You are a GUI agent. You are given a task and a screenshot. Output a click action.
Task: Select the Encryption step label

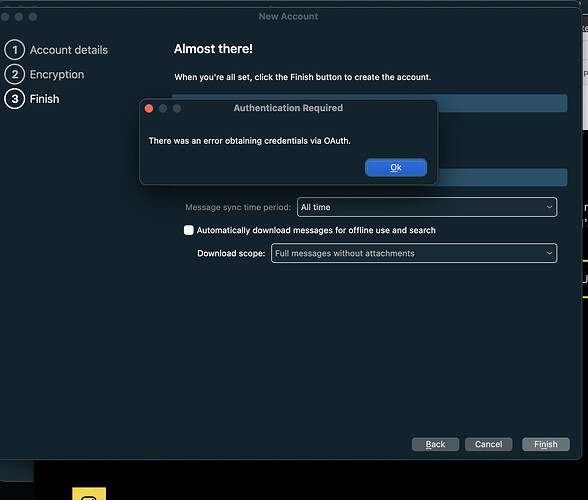point(57,74)
